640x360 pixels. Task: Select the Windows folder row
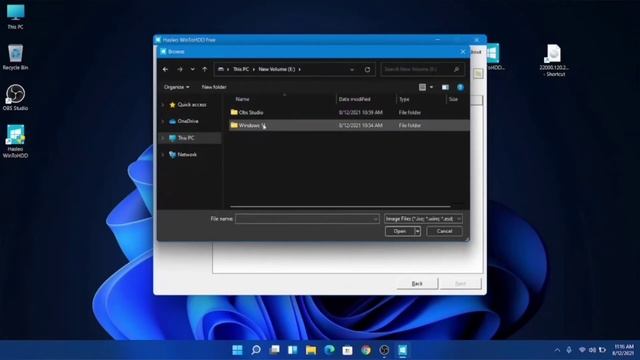[349, 125]
